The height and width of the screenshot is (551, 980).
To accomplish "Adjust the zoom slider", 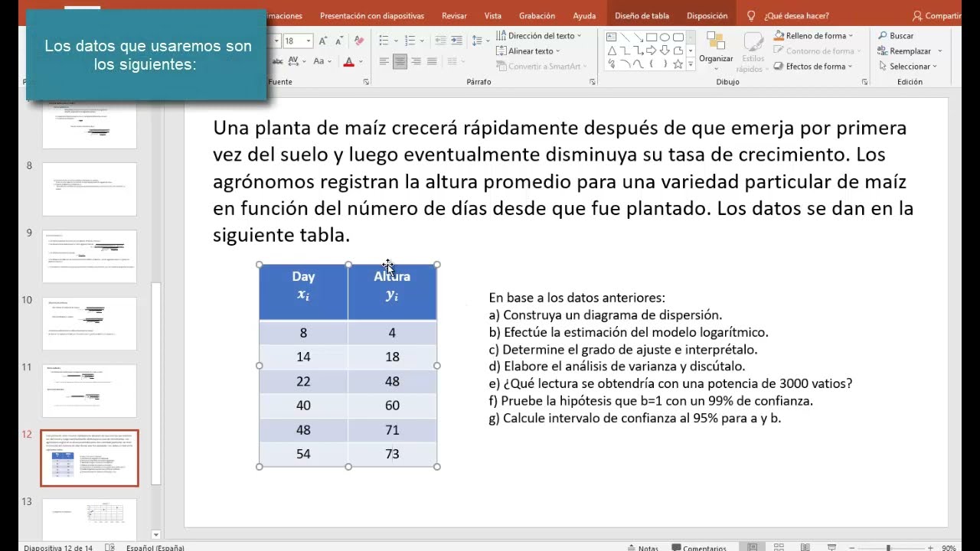I will [888, 548].
